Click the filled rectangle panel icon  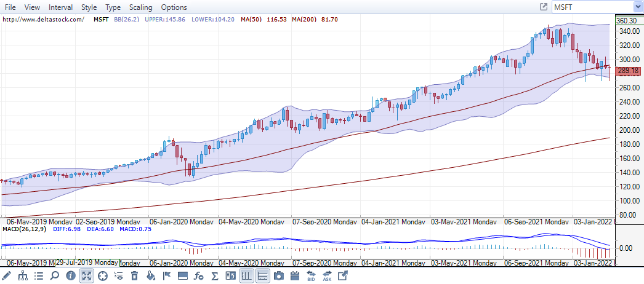pos(183,276)
